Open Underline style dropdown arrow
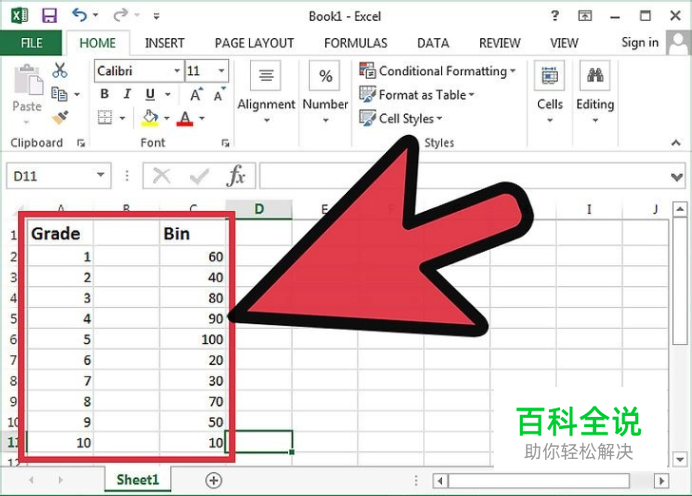 point(168,94)
